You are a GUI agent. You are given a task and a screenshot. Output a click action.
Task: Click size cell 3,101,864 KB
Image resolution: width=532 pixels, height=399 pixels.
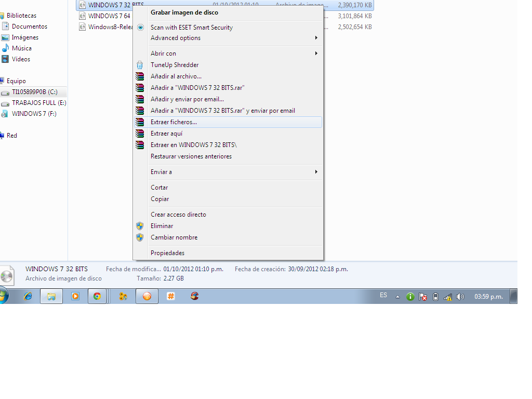point(355,16)
